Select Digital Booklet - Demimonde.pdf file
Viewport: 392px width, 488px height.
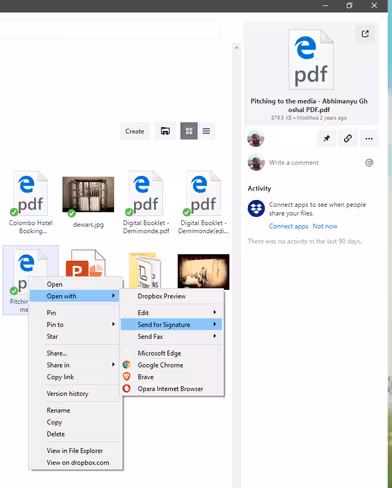[146, 202]
